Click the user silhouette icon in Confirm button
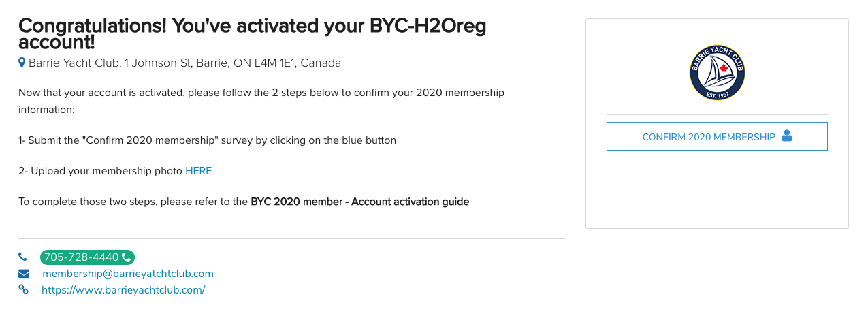The width and height of the screenshot is (868, 316). tap(787, 136)
